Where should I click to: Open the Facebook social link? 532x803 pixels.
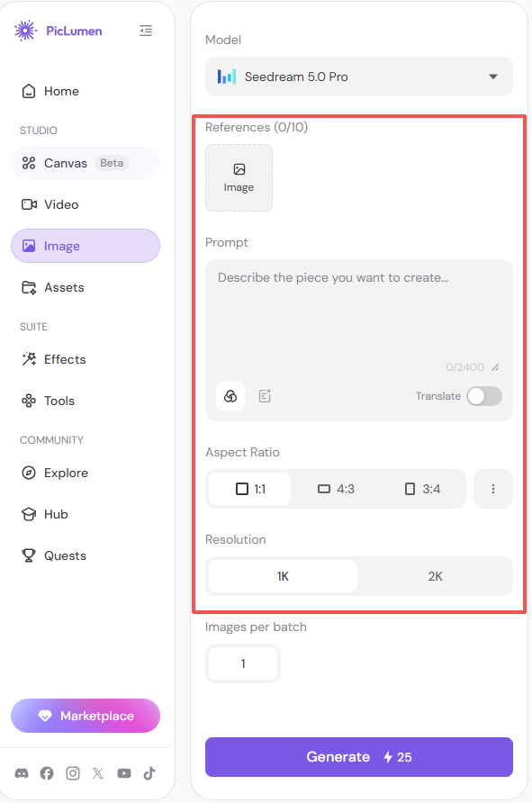47,773
